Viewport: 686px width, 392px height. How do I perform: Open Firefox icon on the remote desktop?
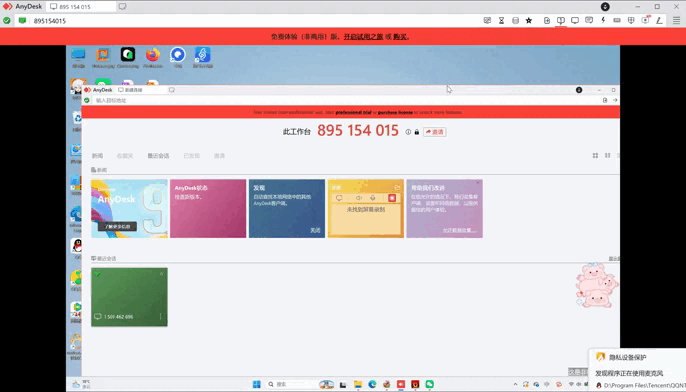point(153,57)
